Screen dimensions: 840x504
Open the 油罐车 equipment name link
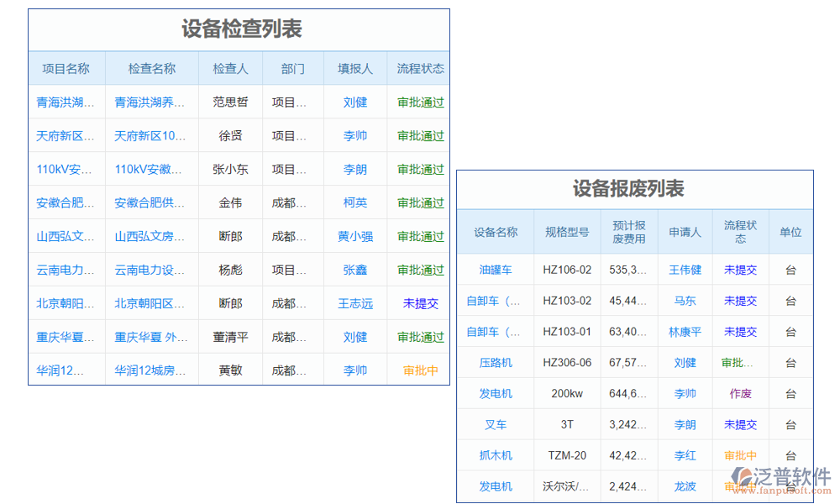coord(496,270)
